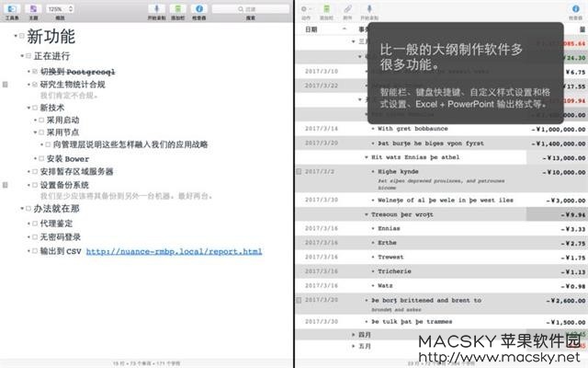Select Þat burȝe he biges vpon fyrst row
This screenshot has width=588, height=368.
point(441,144)
